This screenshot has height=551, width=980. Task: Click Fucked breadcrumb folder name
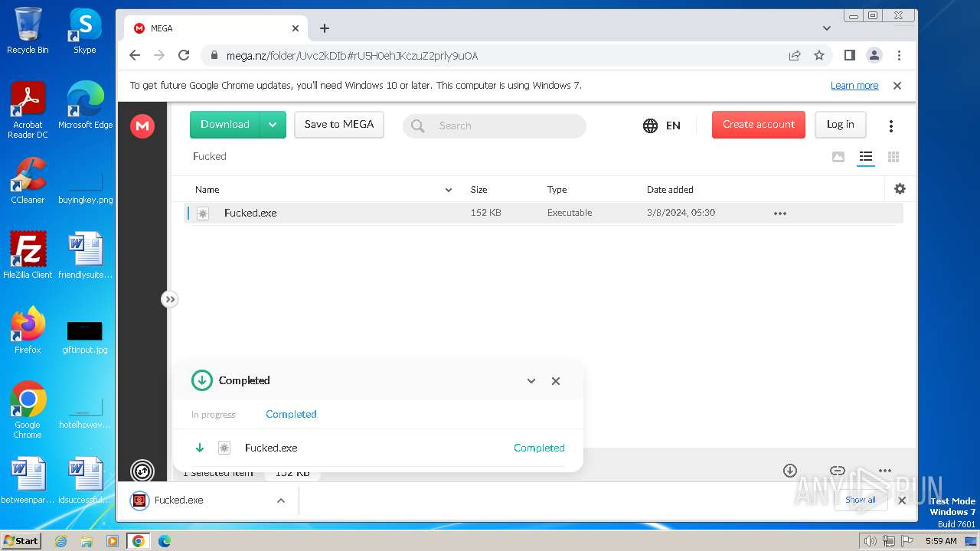(x=210, y=156)
